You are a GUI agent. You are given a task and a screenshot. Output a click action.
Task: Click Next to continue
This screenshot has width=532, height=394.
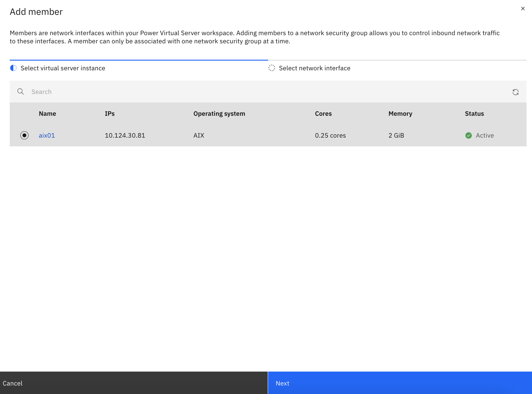click(400, 383)
